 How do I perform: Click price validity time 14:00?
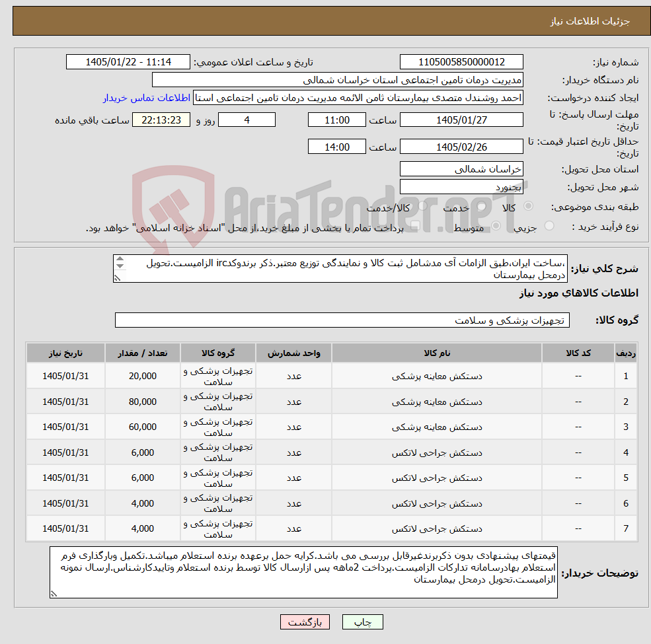(x=336, y=147)
